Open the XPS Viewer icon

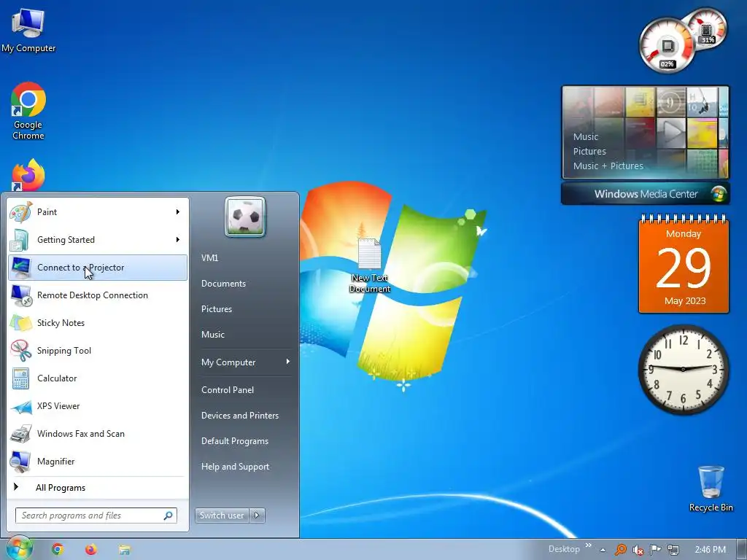pyautogui.click(x=21, y=406)
